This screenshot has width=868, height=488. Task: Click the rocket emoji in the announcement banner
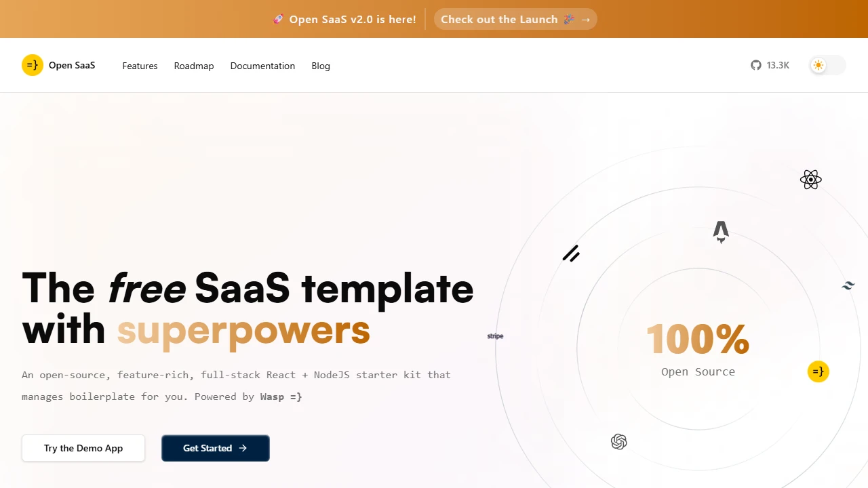(278, 19)
